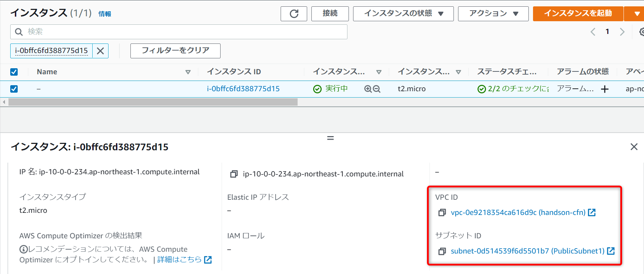
Task: Open the i-0bffc6fd388775d15 instance ID link
Action: coord(243,89)
